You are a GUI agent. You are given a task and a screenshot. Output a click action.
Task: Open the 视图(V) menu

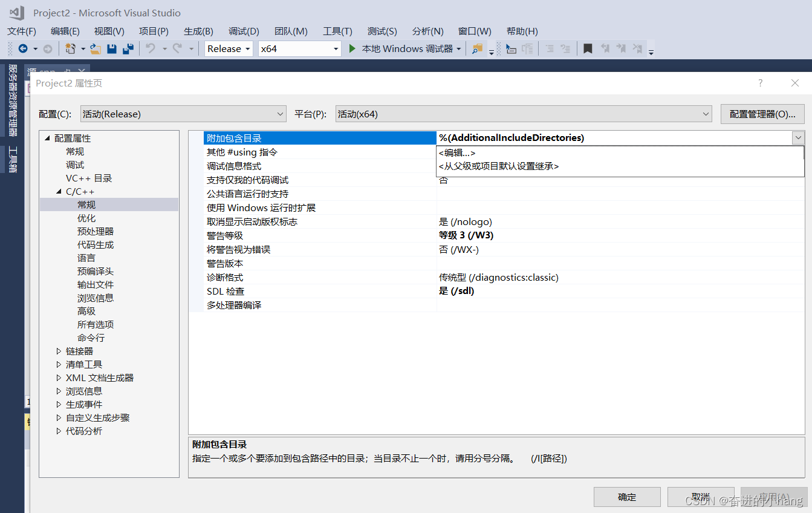pos(109,31)
